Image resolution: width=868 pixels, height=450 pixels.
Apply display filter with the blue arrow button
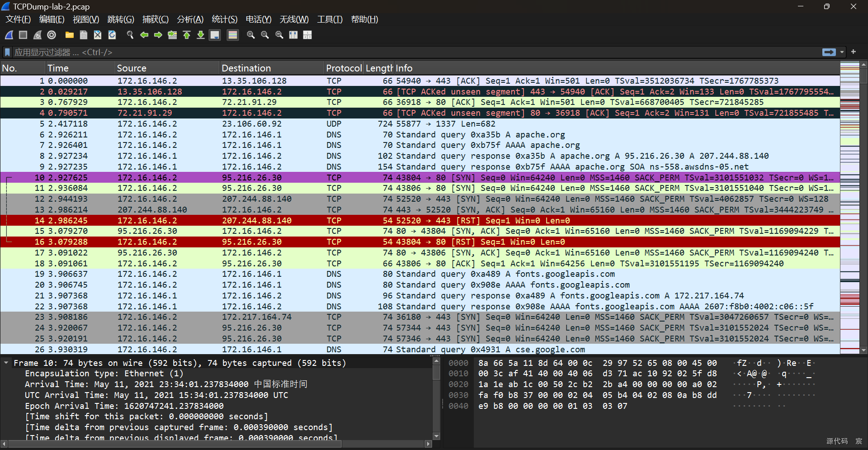[829, 52]
